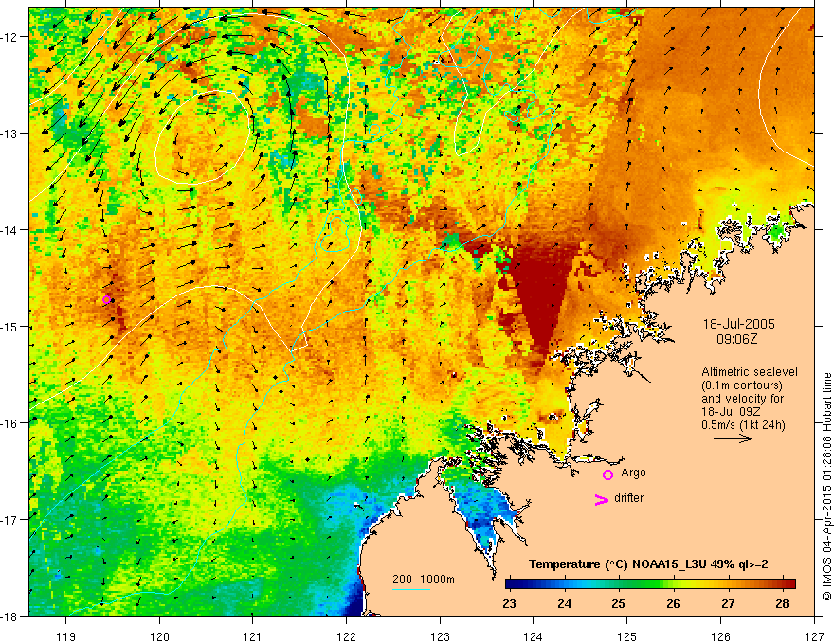Click the 'Argo' legend label
The image size is (834, 644).
pyautogui.click(x=633, y=473)
